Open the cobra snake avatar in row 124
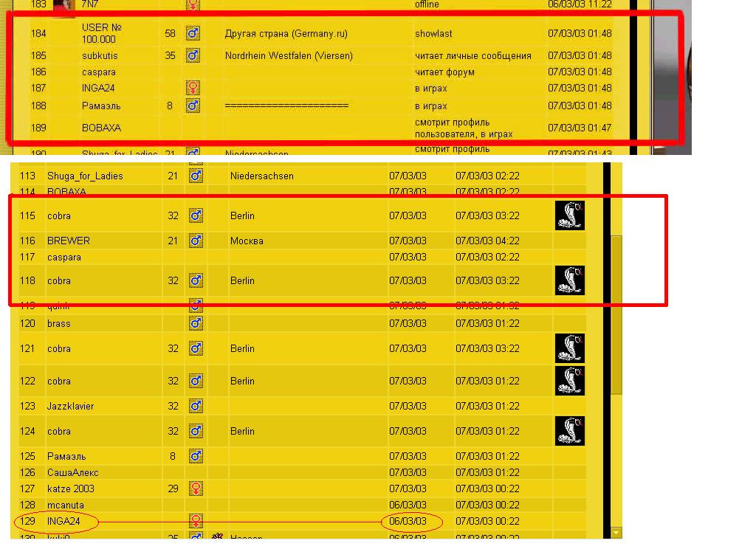This screenshot has width=756, height=549. 569,431
